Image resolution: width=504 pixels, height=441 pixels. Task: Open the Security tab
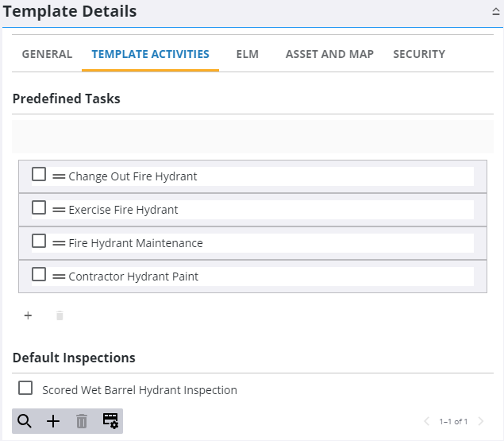[419, 54]
